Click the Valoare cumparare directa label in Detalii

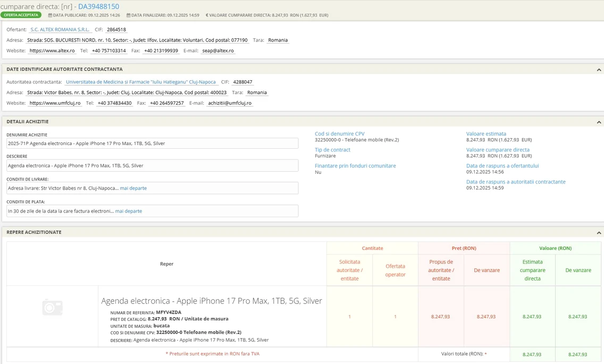[x=498, y=149]
